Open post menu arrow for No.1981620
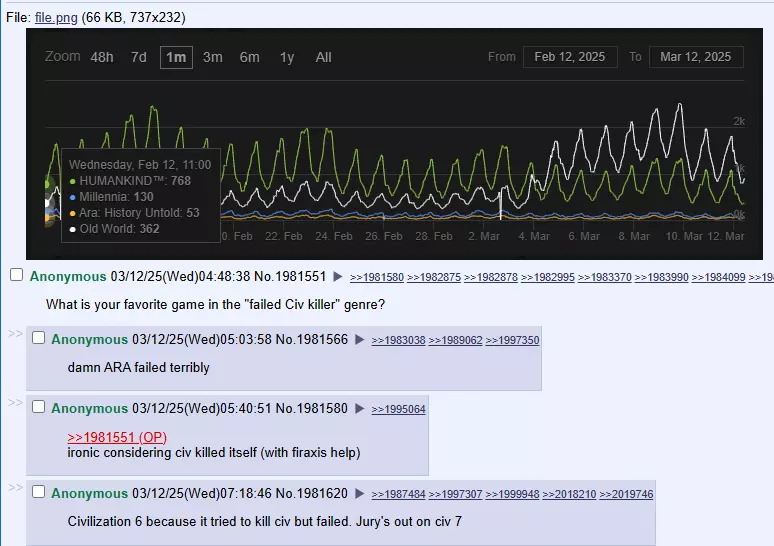The height and width of the screenshot is (546, 774). coord(359,494)
